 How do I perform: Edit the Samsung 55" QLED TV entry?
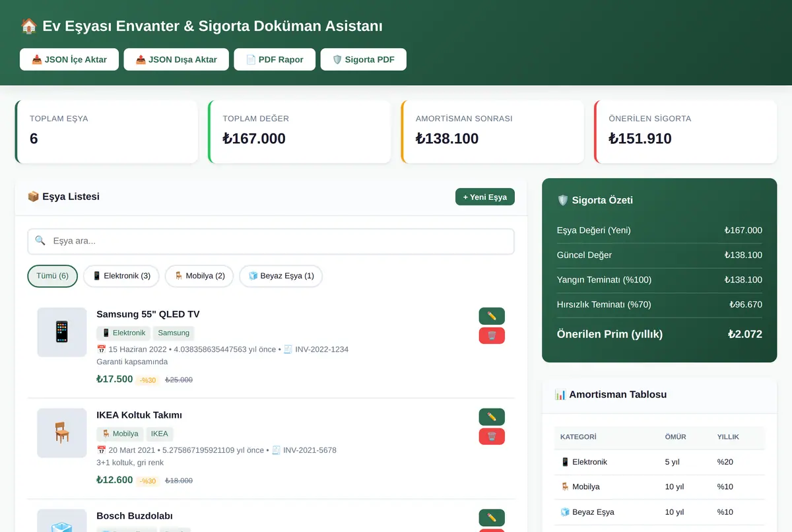492,316
